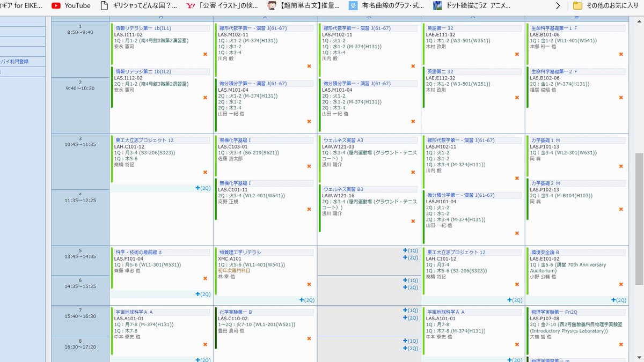Click the course code XMC.A101
The image size is (644, 362).
click(230, 258)
